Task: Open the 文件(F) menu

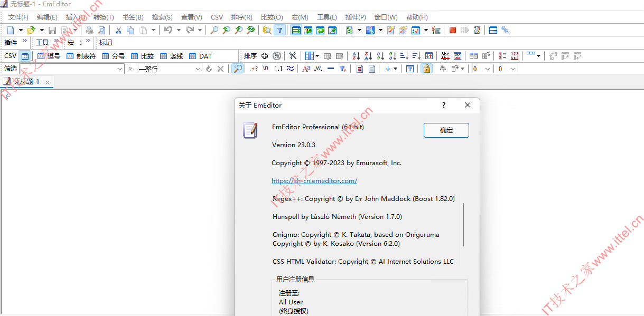Action: pyautogui.click(x=18, y=17)
